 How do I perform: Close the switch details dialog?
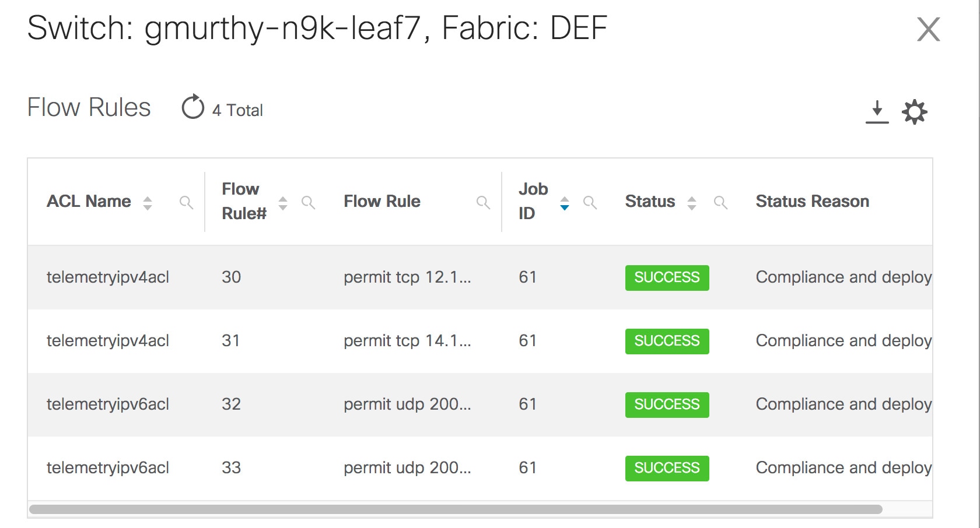point(928,29)
